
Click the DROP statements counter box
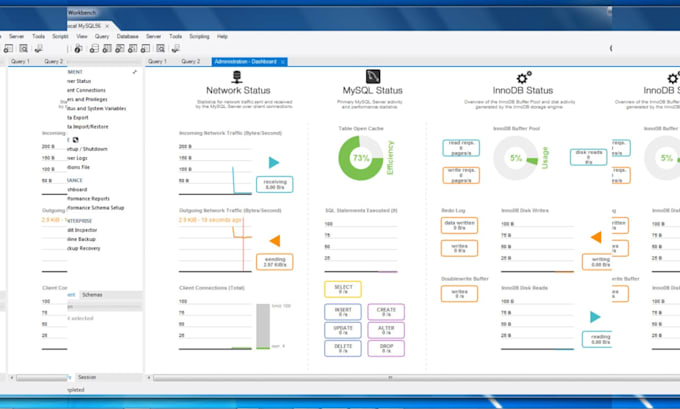386,348
